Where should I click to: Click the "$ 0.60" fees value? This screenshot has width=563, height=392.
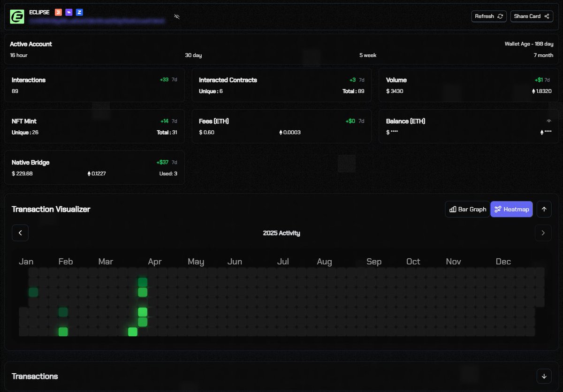(206, 132)
